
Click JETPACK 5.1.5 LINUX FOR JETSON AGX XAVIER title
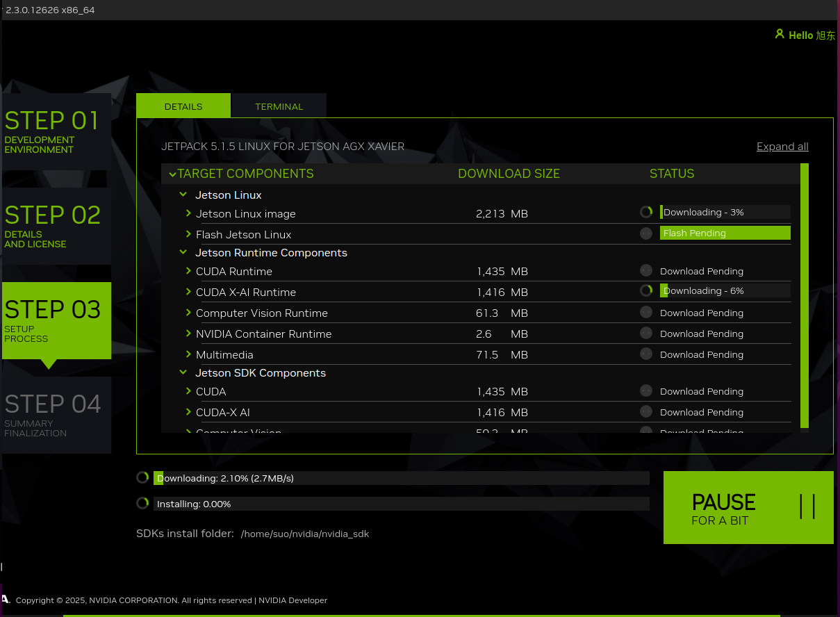click(x=283, y=147)
